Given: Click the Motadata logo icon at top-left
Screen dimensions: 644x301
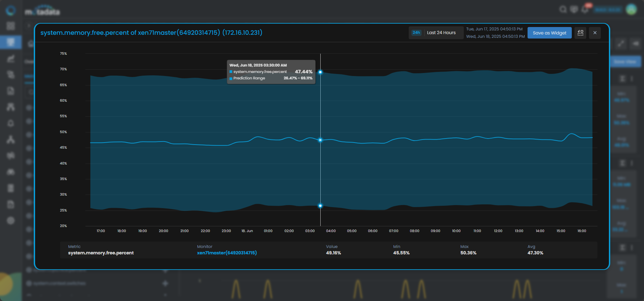Looking at the screenshot, I should [x=10, y=10].
